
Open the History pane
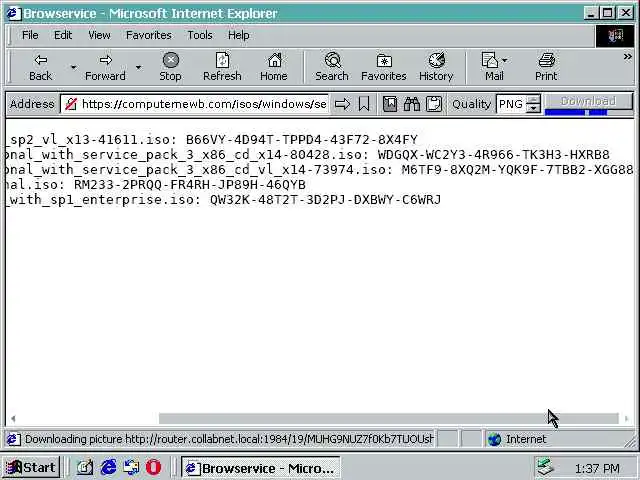[x=436, y=67]
